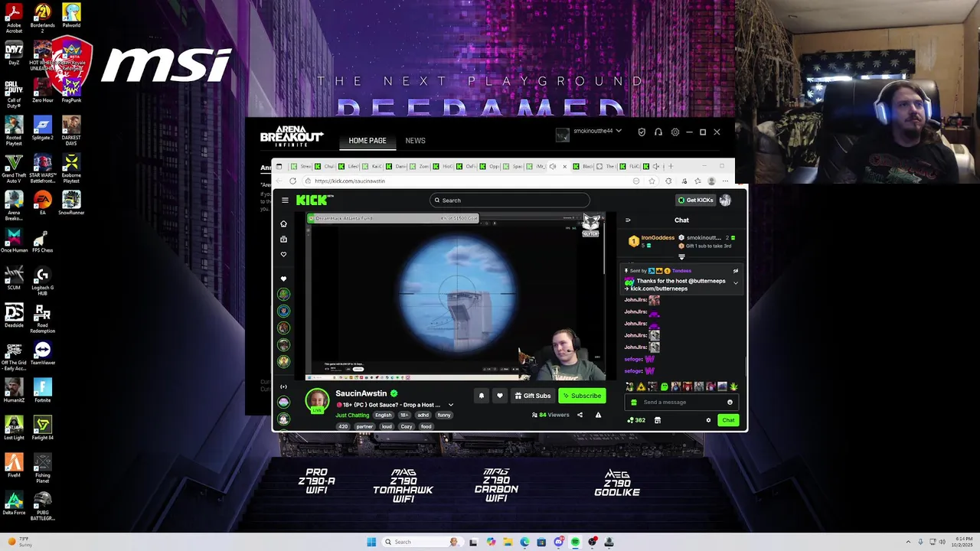Click the Get KICKs button
This screenshot has width=980, height=551.
695,201
